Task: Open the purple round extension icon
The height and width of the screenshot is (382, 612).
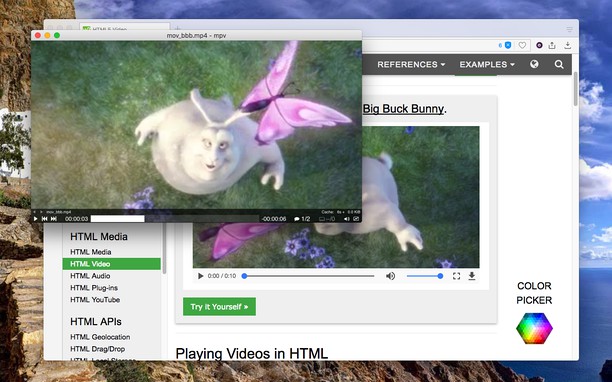Action: coord(539,45)
